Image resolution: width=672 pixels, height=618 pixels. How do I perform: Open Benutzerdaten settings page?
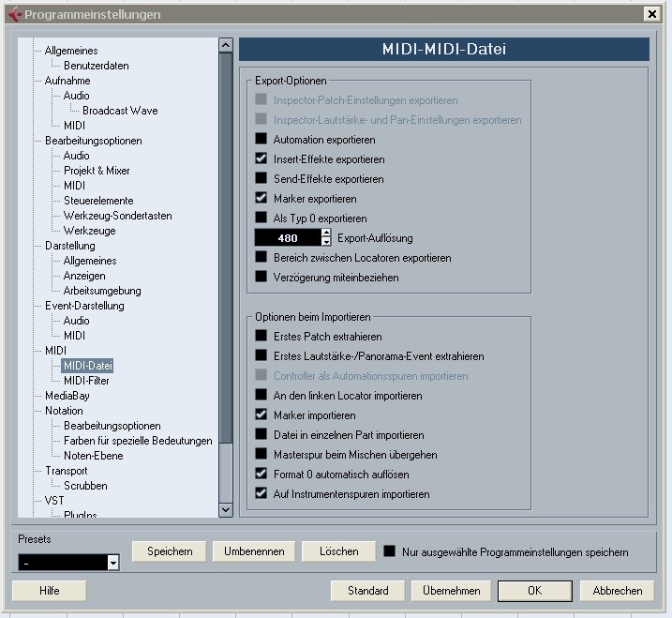[x=96, y=66]
